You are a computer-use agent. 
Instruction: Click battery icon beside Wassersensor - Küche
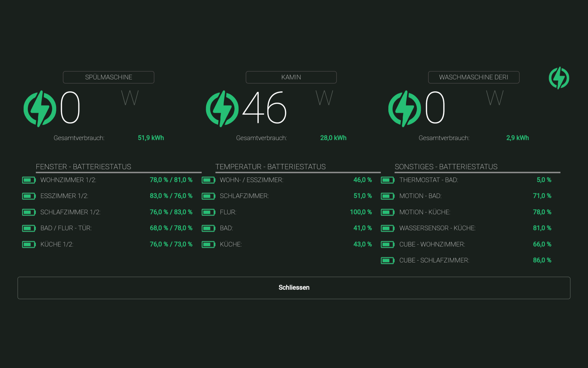[387, 228]
